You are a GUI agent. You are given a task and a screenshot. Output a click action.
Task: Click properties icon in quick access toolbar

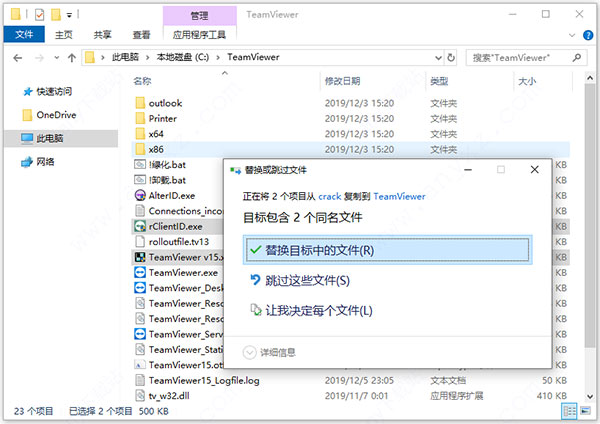coord(39,15)
